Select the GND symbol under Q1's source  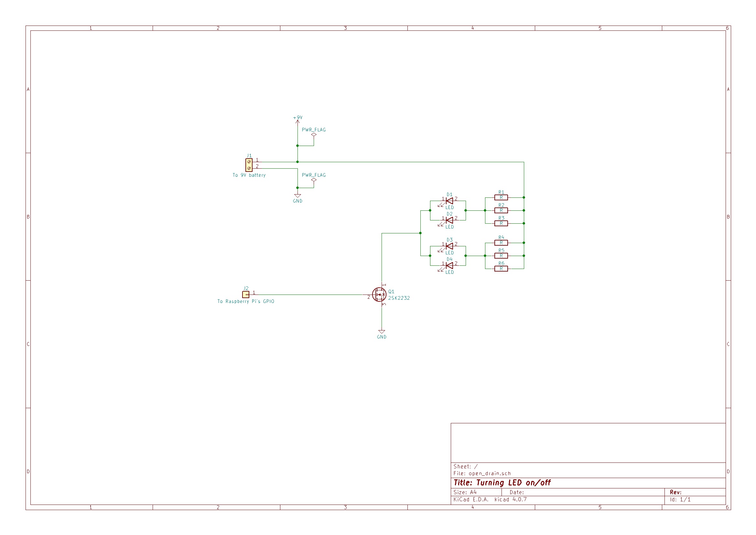pyautogui.click(x=382, y=332)
